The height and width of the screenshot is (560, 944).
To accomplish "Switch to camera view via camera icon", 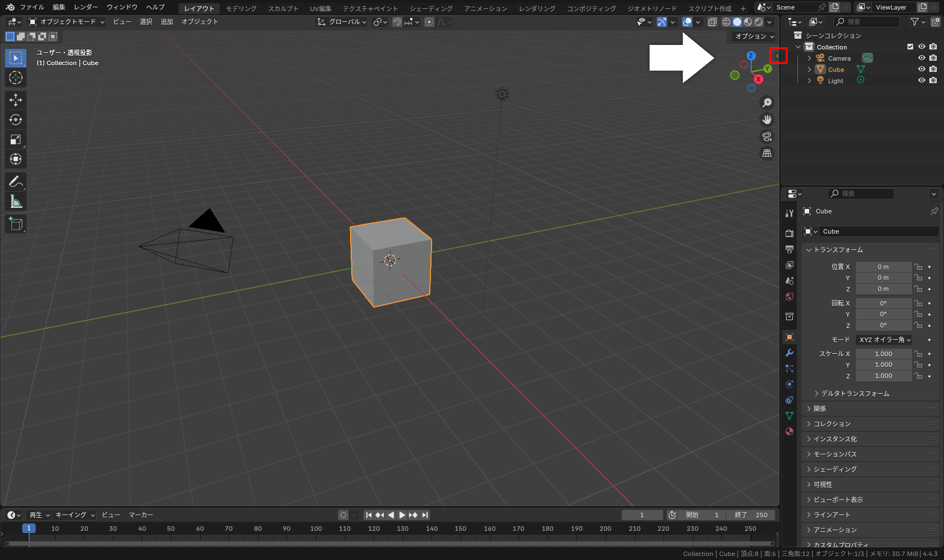I will [x=767, y=136].
